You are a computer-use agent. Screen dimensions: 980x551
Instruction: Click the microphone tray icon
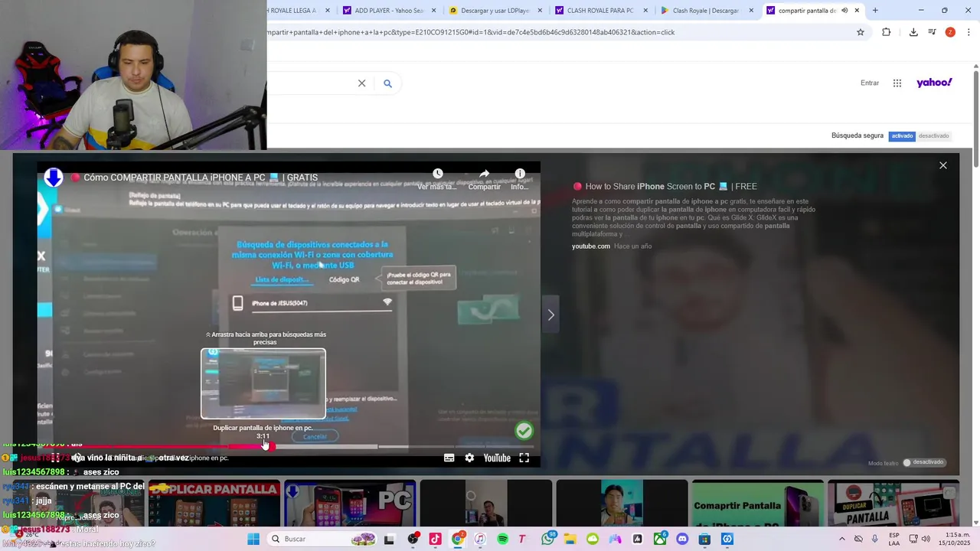(875, 539)
